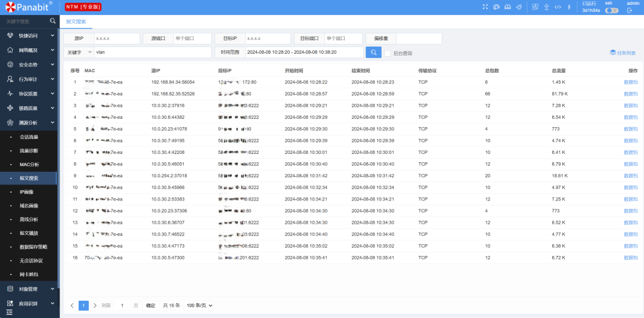This screenshot has height=318, width=644.
Task: Toggle the ssh switch
Action: tap(612, 10)
